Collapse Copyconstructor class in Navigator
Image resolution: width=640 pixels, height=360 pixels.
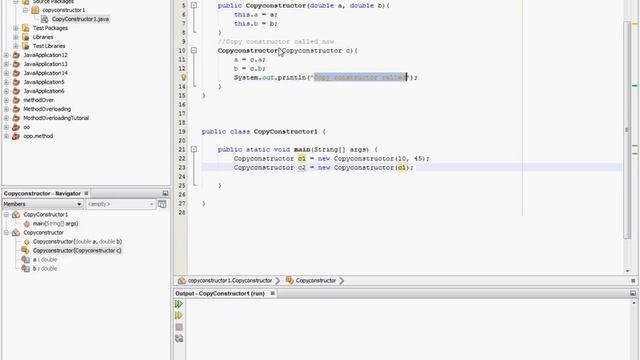[7, 233]
